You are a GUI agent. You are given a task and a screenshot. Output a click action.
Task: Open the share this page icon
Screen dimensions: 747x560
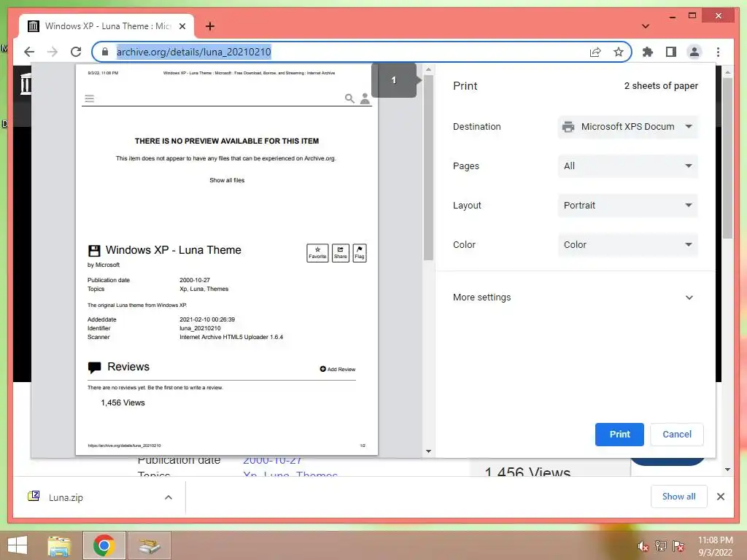pos(595,52)
